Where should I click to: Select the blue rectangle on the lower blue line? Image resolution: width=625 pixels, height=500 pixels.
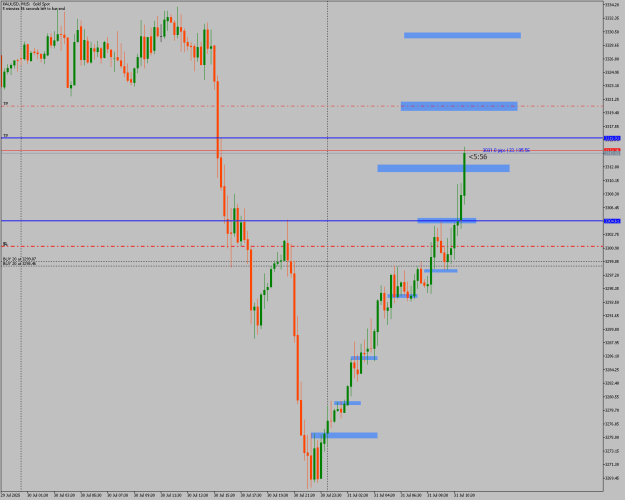tap(446, 220)
